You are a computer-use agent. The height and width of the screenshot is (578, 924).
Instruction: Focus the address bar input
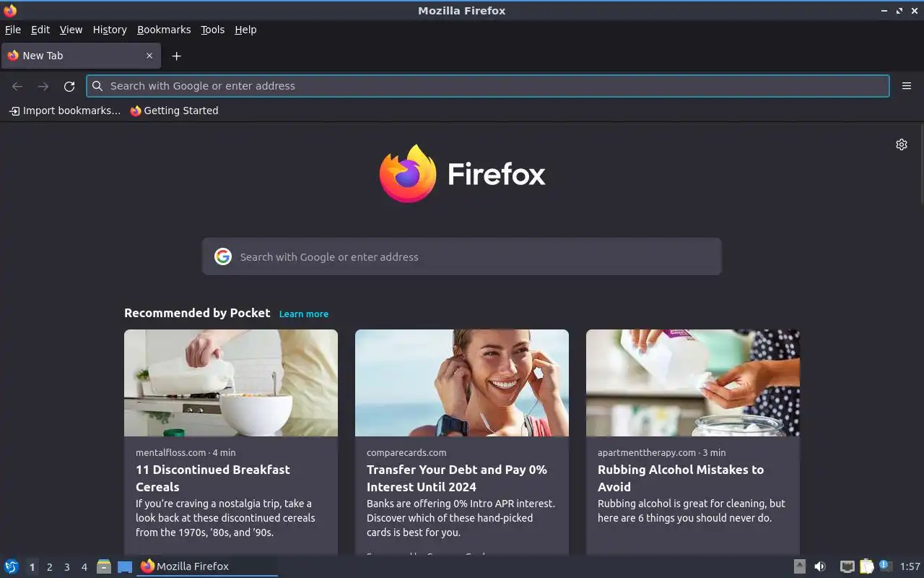click(x=488, y=86)
